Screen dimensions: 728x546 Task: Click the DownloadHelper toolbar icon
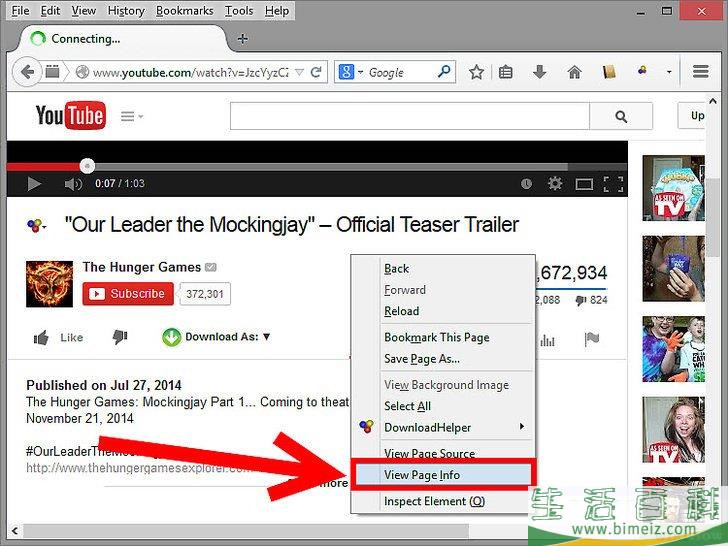[x=643, y=71]
